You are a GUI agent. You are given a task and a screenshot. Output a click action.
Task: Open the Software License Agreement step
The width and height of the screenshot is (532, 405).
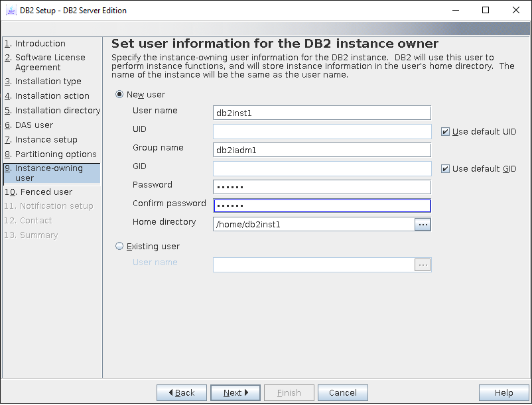coord(50,62)
